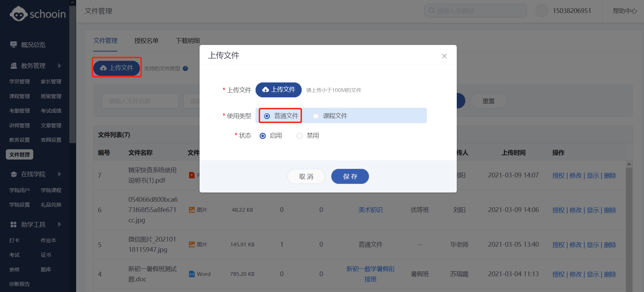The width and height of the screenshot is (644, 292).
Task: Click the Word icon in row 4
Action: click(x=192, y=274)
